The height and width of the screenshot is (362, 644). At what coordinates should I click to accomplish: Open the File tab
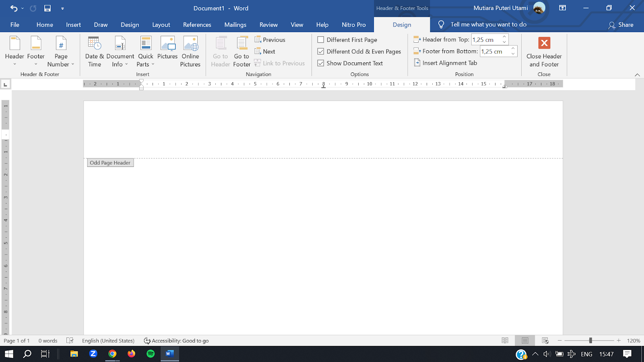[15, 25]
